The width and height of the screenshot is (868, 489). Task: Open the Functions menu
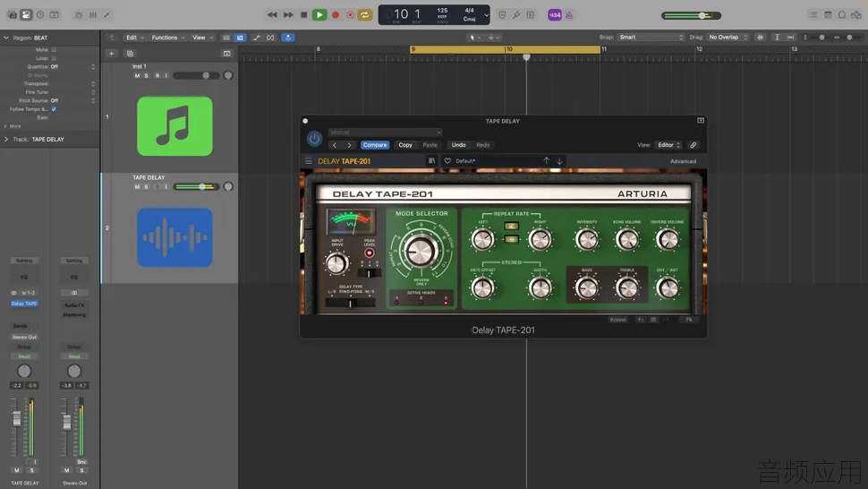167,38
